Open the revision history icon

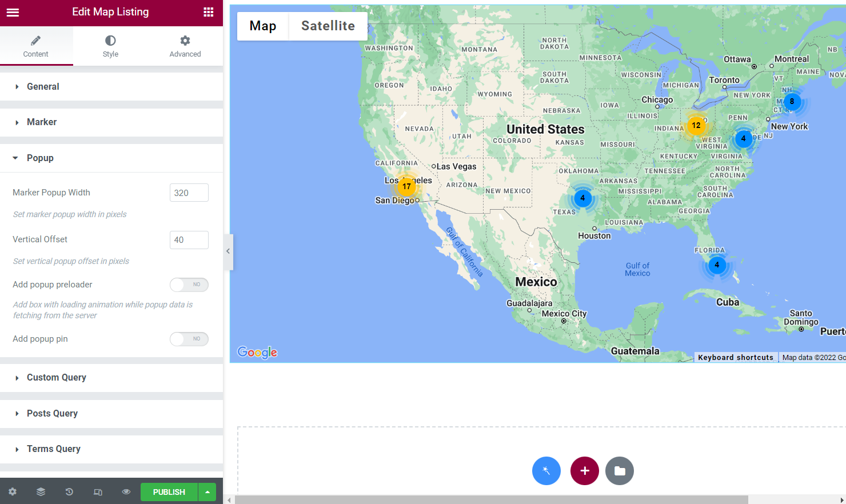tap(69, 491)
